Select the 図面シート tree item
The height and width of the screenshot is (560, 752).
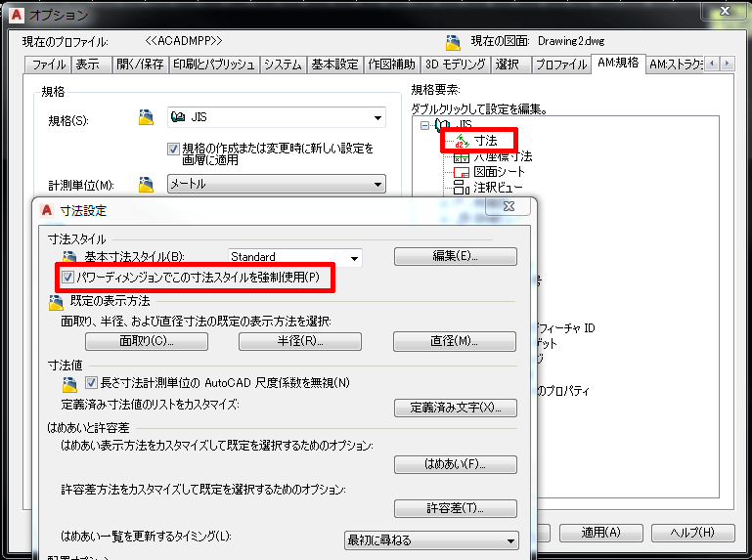tap(500, 172)
